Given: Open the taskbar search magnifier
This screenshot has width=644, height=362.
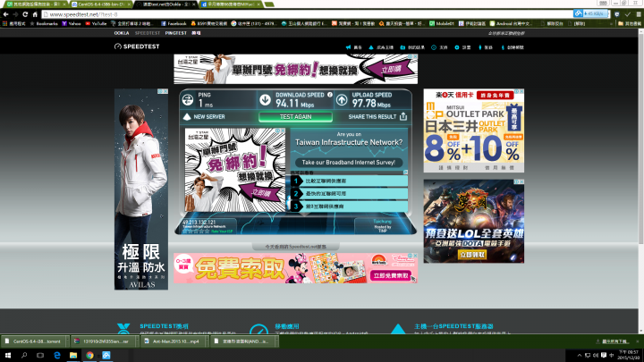Looking at the screenshot, I should point(24,356).
